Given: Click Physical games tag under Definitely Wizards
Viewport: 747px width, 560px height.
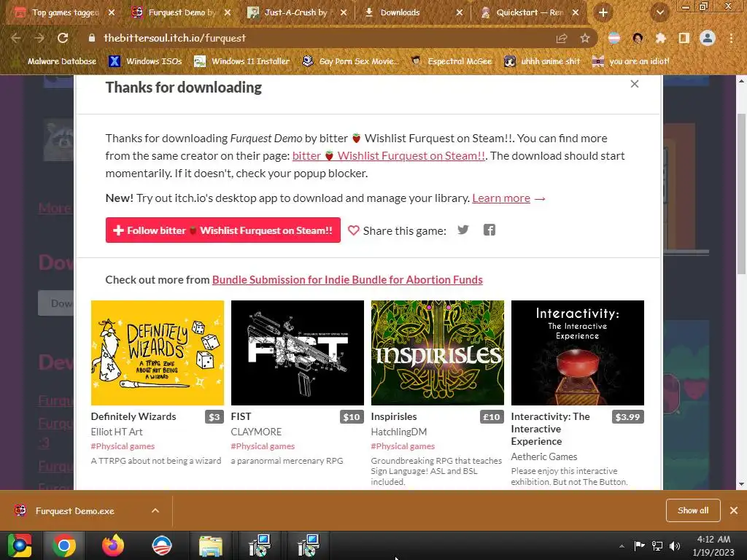Looking at the screenshot, I should pyautogui.click(x=123, y=446).
